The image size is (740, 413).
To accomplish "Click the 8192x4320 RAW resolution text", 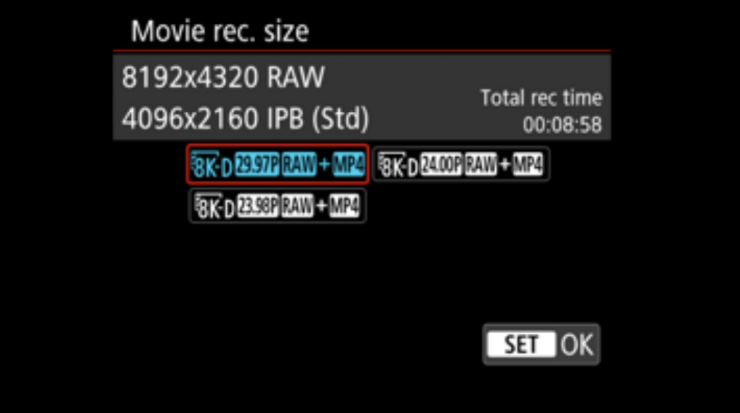I will tap(223, 77).
